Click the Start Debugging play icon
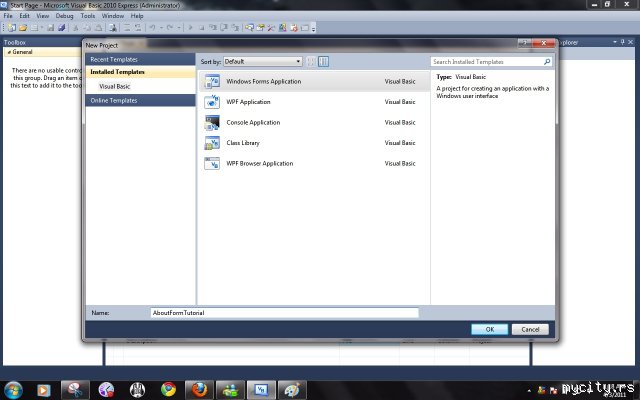640x400 pixels. coord(190,28)
